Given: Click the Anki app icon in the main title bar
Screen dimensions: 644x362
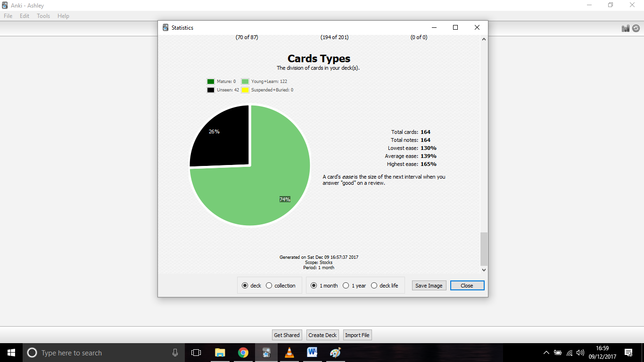Looking at the screenshot, I should coord(5,6).
